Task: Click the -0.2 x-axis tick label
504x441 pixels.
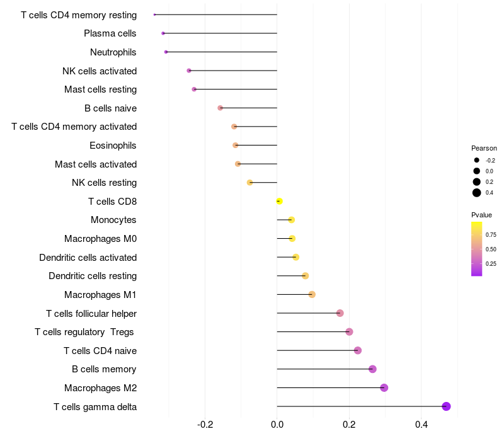Action: pyautogui.click(x=205, y=425)
